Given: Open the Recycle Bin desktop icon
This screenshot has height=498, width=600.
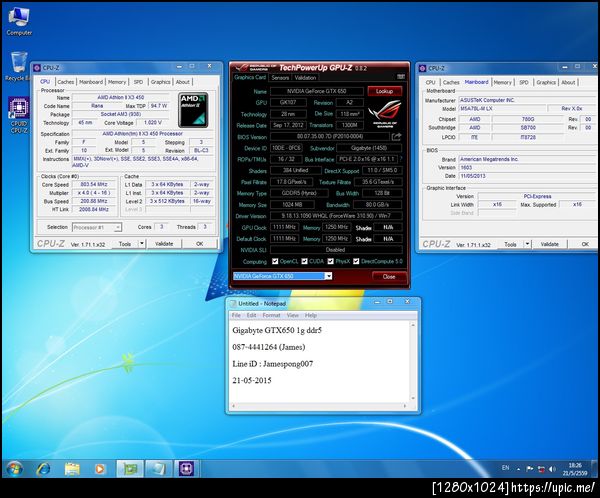Looking at the screenshot, I should click(16, 63).
